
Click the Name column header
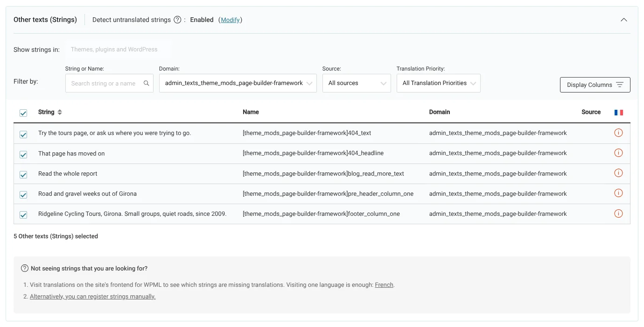click(251, 112)
